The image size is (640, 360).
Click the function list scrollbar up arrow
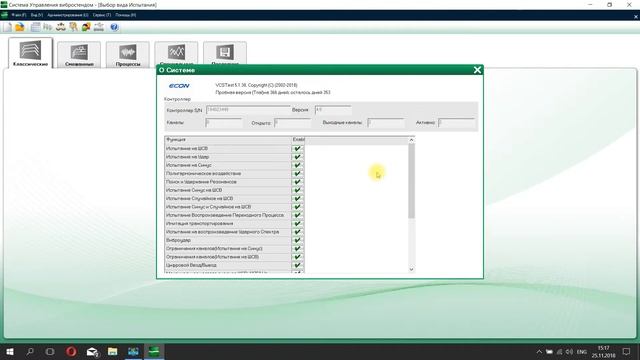click(x=411, y=140)
